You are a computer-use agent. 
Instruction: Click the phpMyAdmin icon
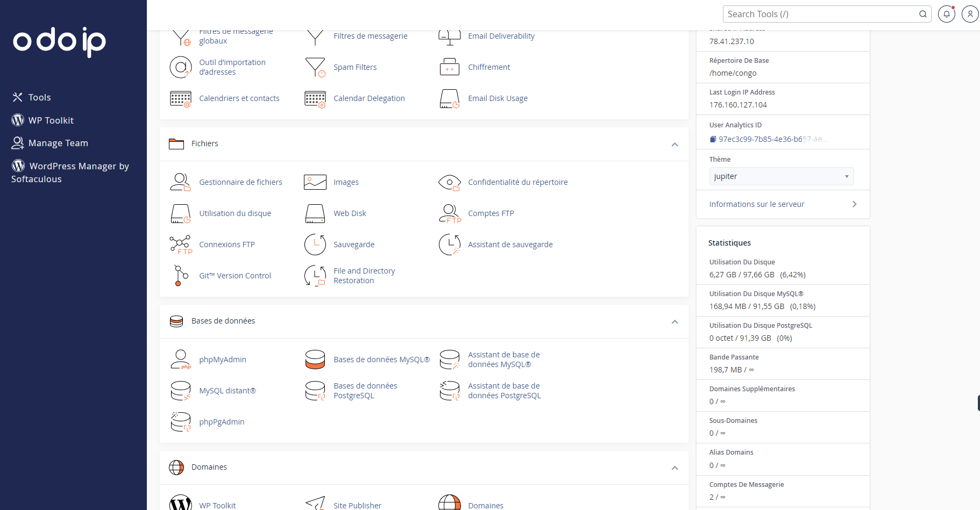180,360
